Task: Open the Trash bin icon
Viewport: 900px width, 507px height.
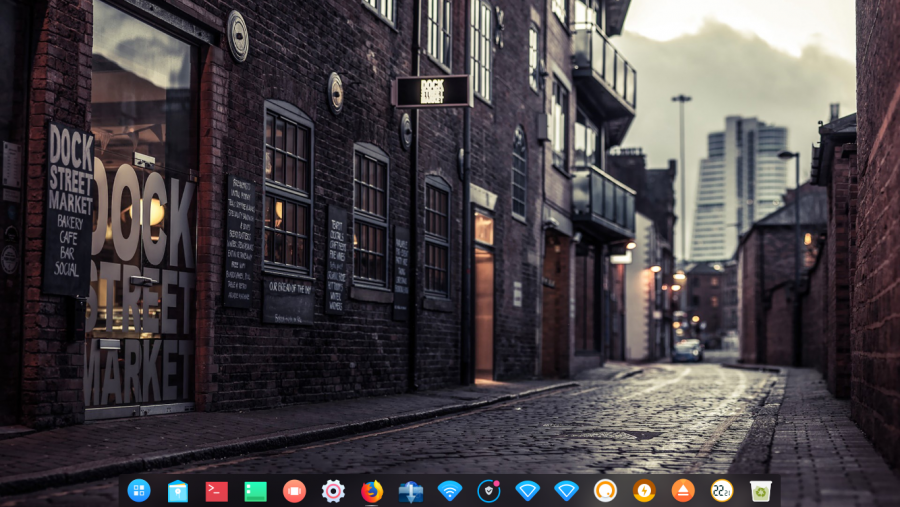Action: coord(761,491)
